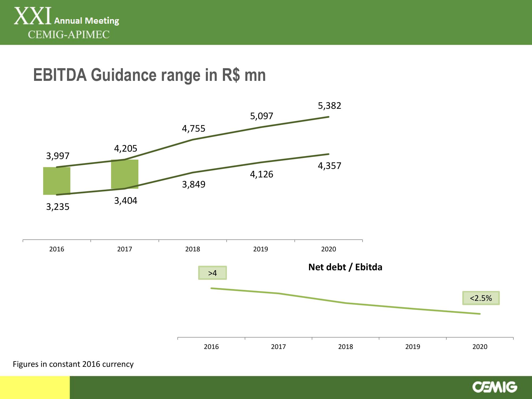
Task: Select the 4,755 data label
Action: tap(194, 129)
